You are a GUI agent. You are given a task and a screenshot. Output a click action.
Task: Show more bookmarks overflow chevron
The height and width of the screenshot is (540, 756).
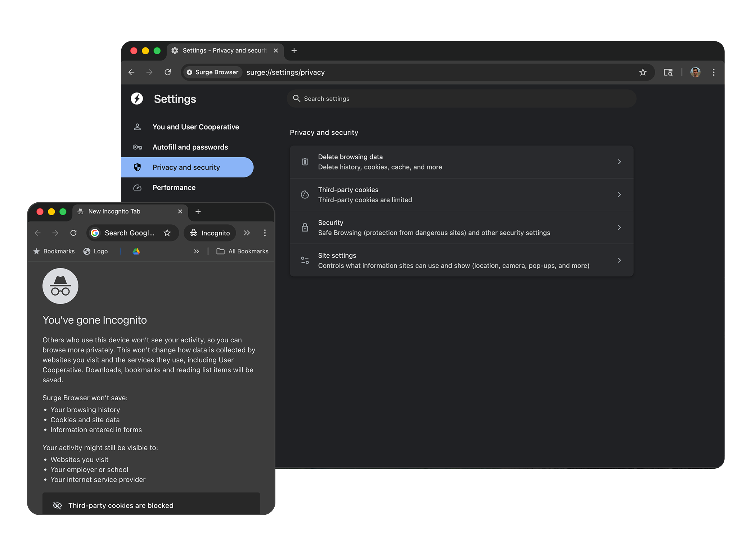197,251
